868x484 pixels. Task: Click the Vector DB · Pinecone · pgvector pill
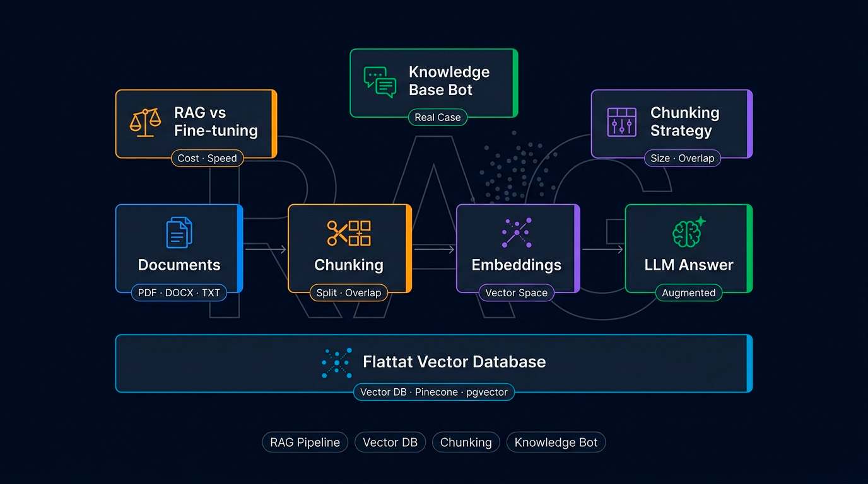(434, 392)
